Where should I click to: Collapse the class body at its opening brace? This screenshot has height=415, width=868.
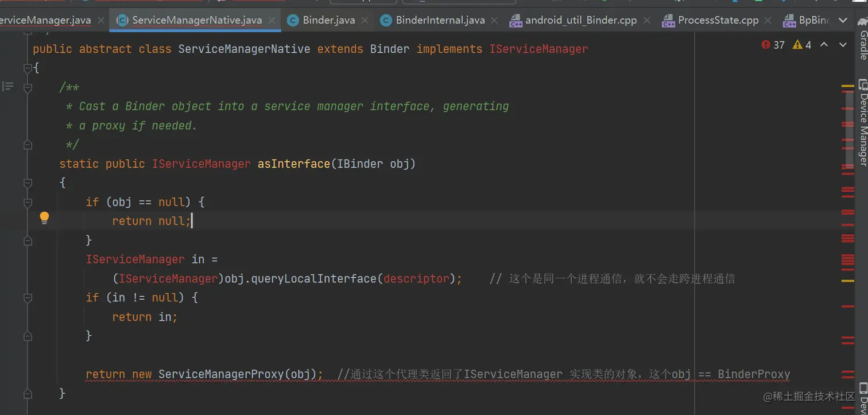click(x=28, y=68)
